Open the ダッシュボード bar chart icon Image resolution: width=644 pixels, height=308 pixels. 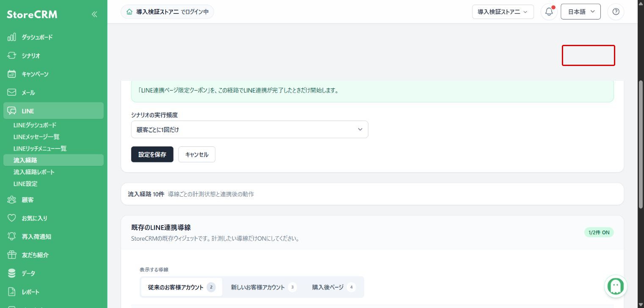(x=12, y=37)
